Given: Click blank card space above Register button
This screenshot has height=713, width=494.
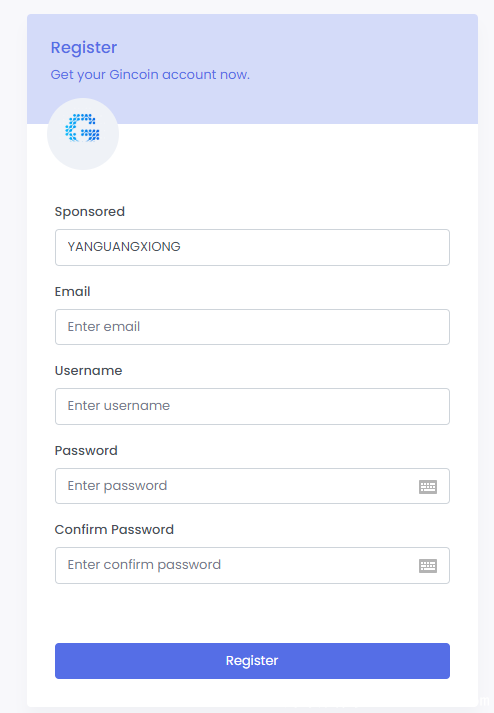Looking at the screenshot, I should point(252,614).
